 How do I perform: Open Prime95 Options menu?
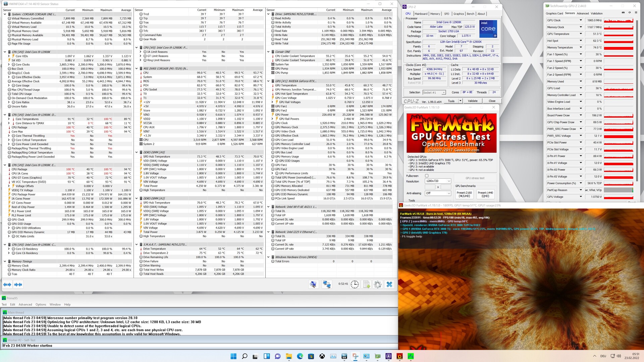[x=41, y=304]
